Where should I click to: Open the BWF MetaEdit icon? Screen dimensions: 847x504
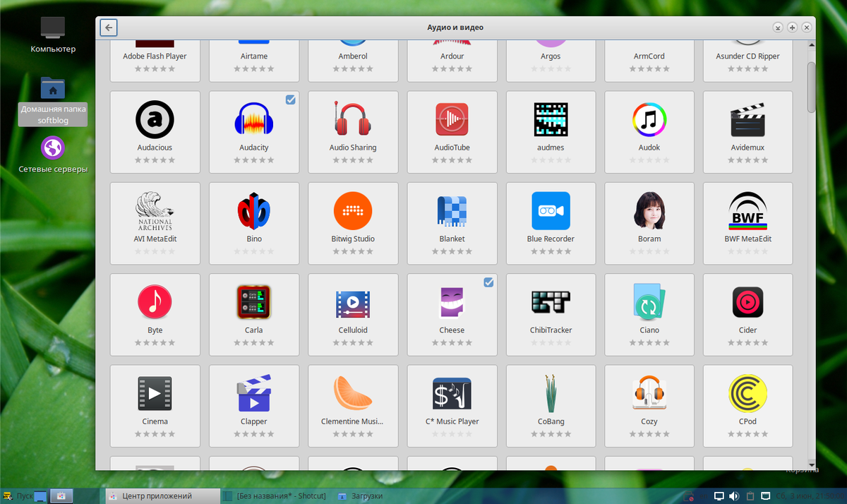pos(748,211)
